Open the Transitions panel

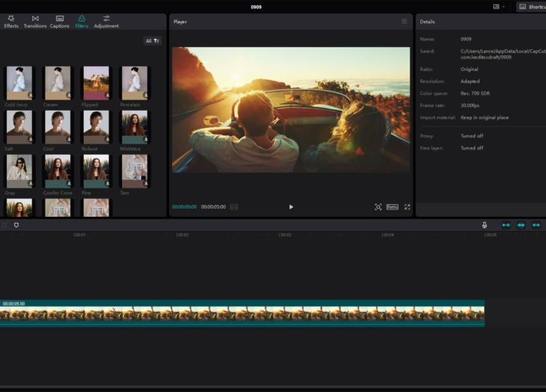(35, 21)
